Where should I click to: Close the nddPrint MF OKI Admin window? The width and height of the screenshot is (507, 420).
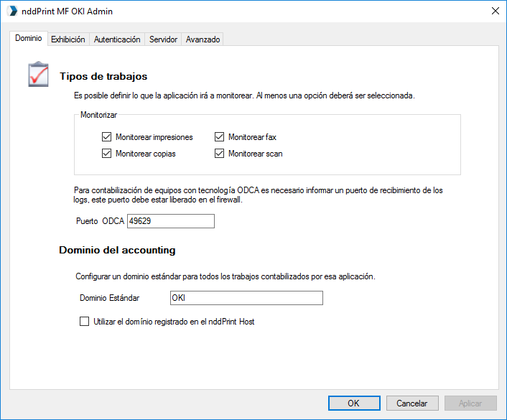coord(495,11)
